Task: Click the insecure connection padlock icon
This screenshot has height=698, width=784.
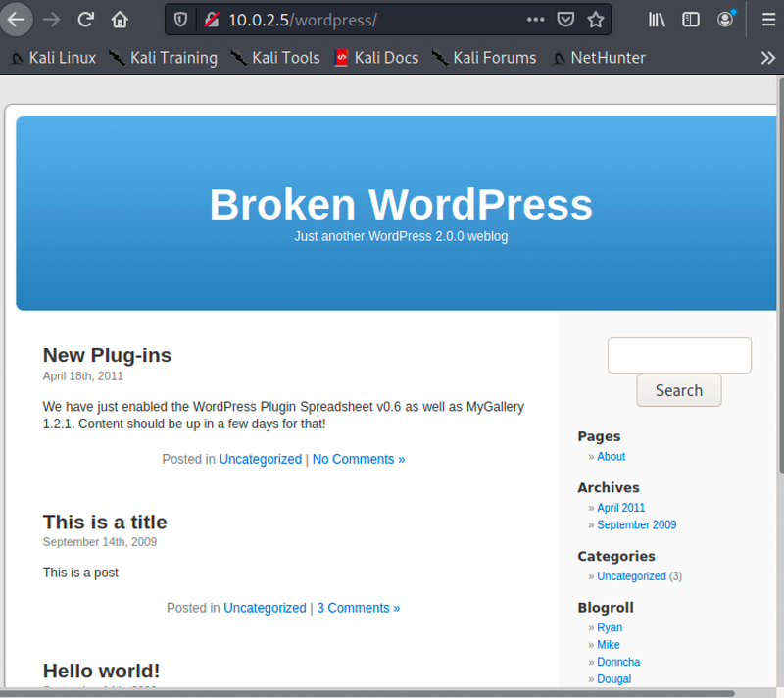Action: [x=212, y=20]
